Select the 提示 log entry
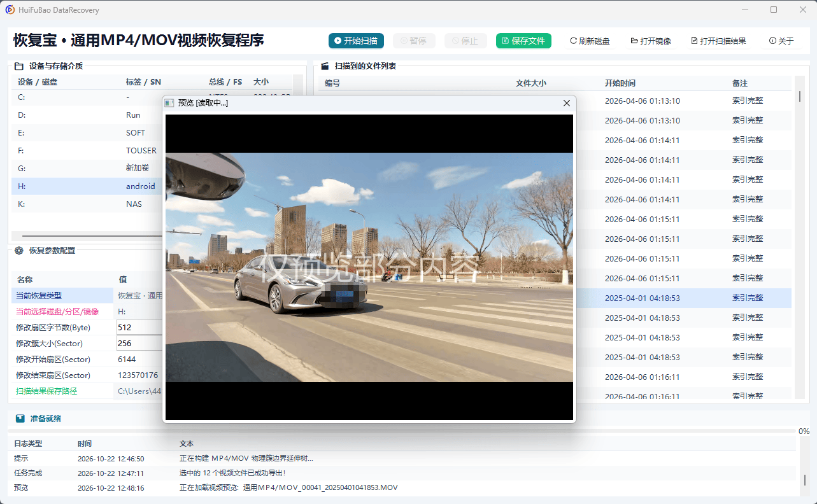The width and height of the screenshot is (817, 504). [x=401, y=458]
